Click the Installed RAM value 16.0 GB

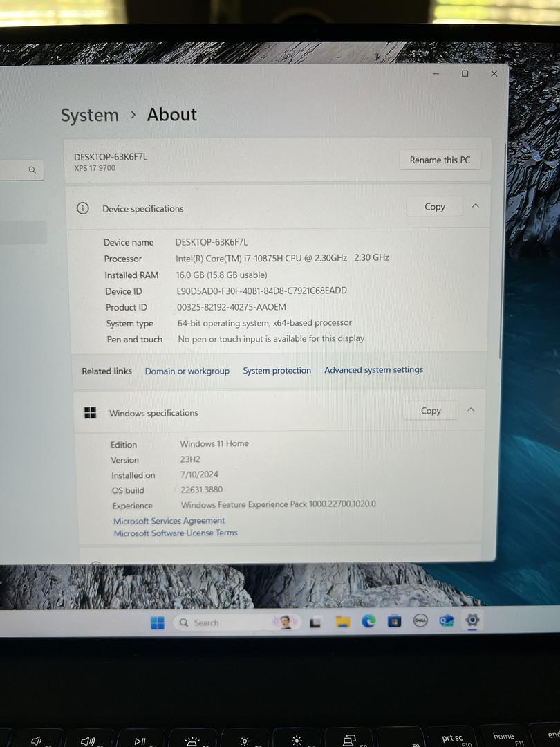tap(221, 275)
